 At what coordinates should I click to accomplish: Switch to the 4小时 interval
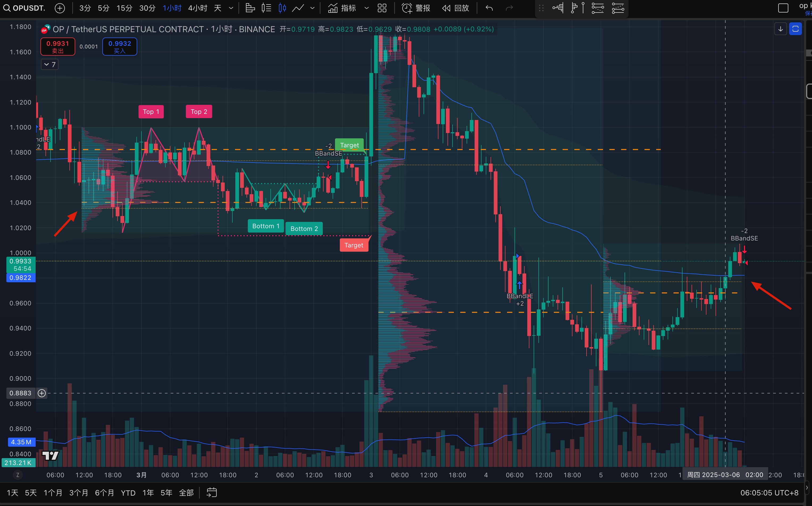197,8
